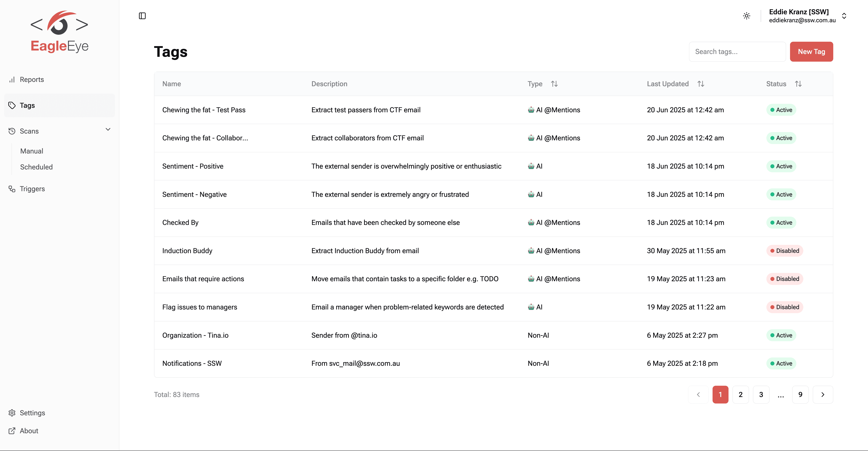Click the robot icon in Checked By row
Image resolution: width=868 pixels, height=451 pixels.
(x=531, y=222)
